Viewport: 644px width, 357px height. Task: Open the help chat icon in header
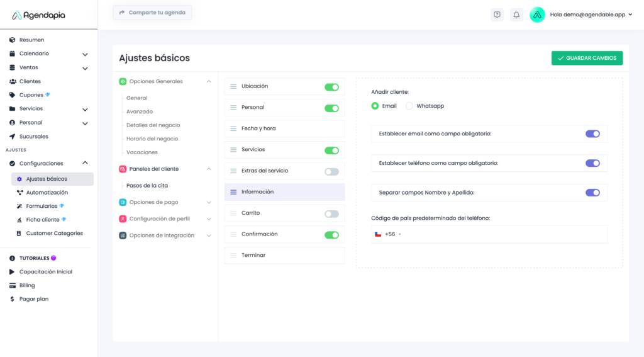tap(497, 15)
